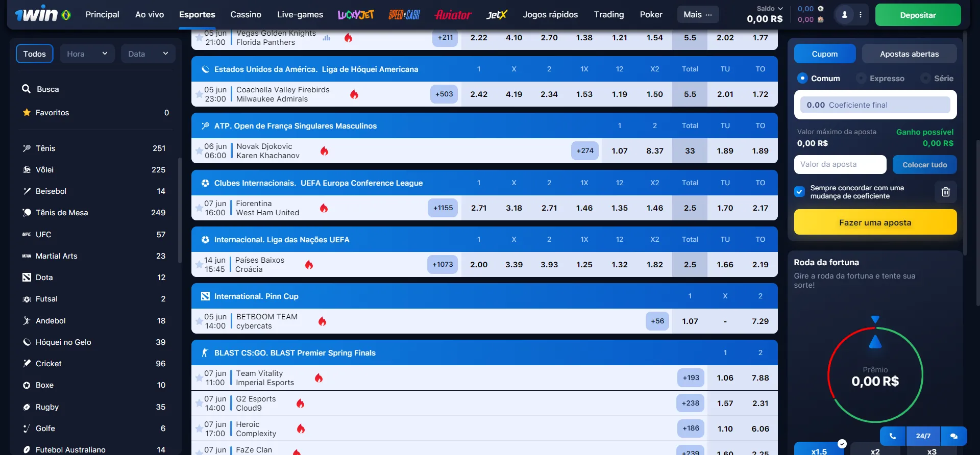Open the Speed and Cash logo
This screenshot has width=980, height=455.
click(404, 15)
